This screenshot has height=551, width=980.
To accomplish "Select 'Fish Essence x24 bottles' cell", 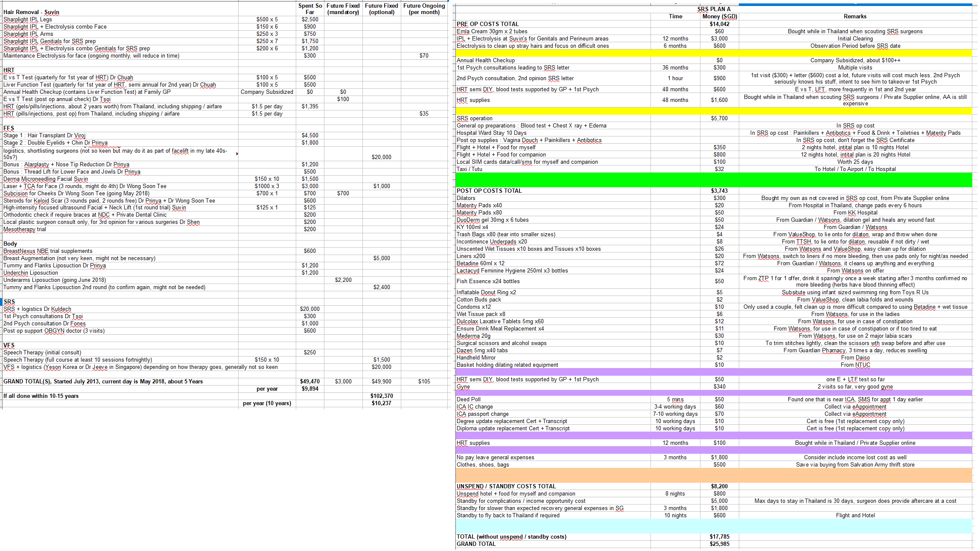I will pos(488,281).
